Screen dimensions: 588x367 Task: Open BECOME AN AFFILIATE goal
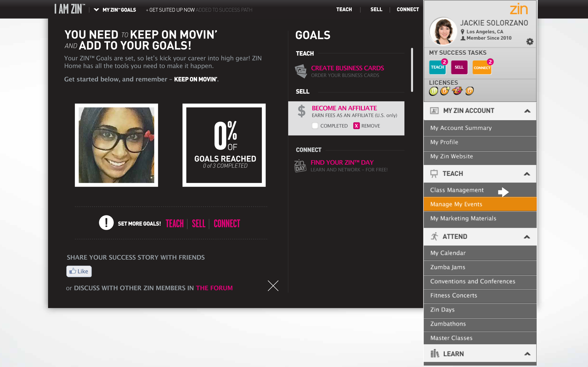[x=344, y=108]
